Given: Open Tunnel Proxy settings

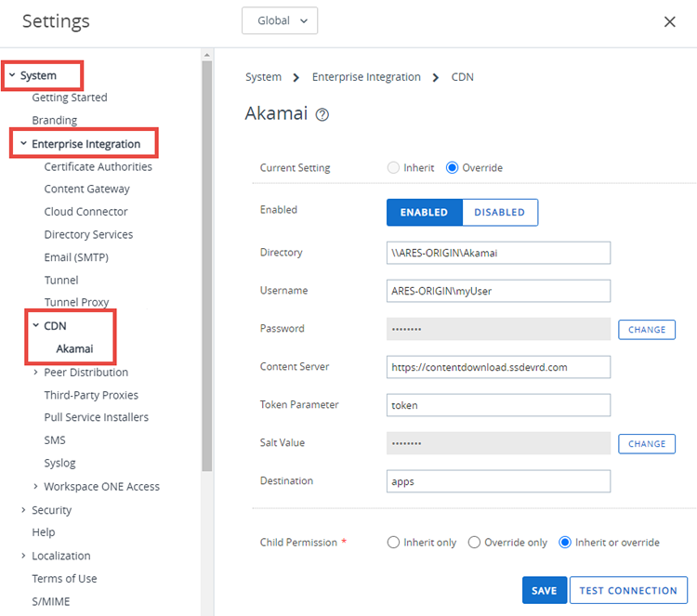Looking at the screenshot, I should 76,302.
